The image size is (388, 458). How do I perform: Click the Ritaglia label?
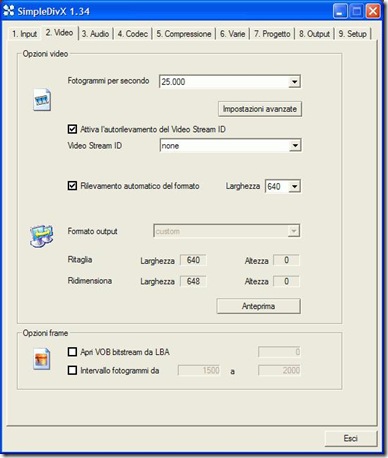pos(80,260)
